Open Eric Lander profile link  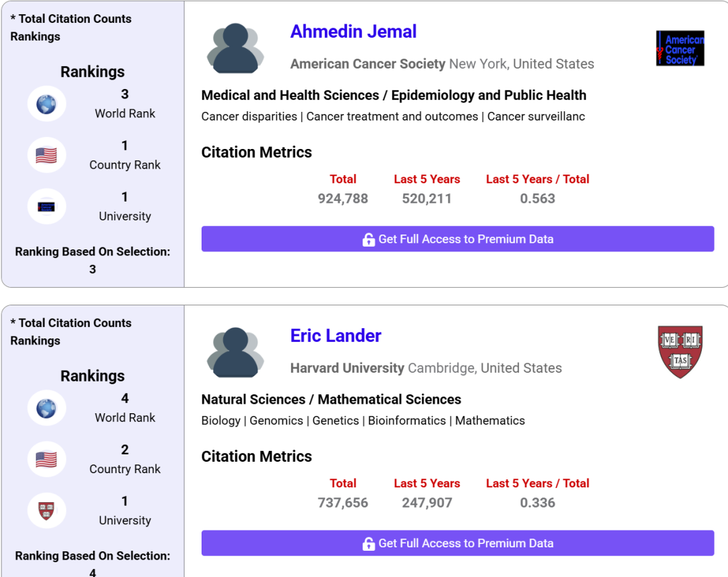(336, 336)
